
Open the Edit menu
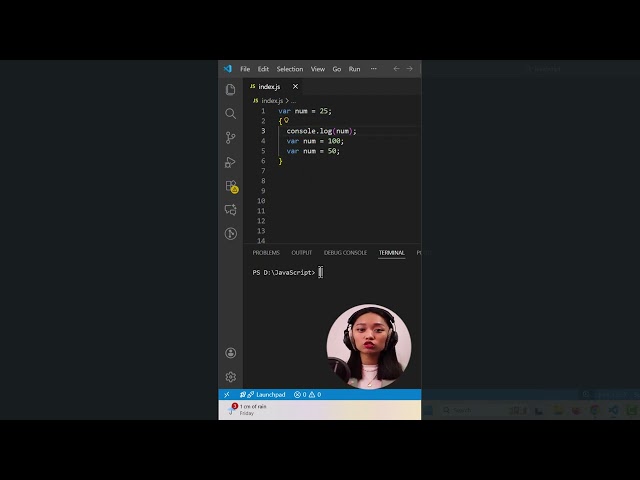click(x=263, y=69)
